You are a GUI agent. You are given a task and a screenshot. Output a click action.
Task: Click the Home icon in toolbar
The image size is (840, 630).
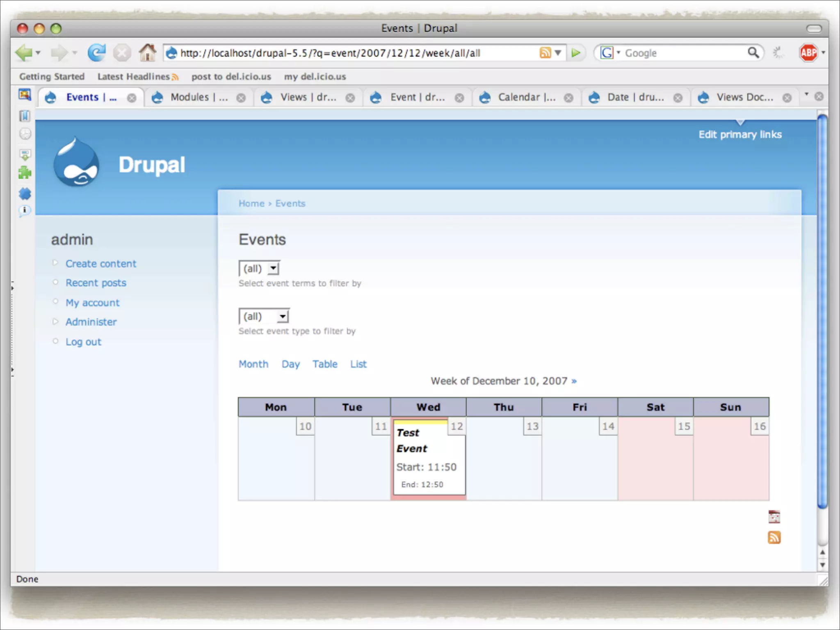point(147,53)
